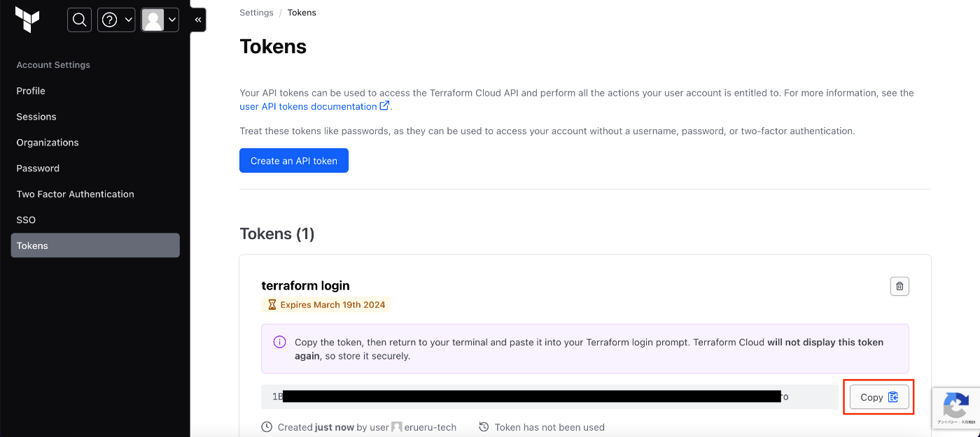Click the erueru-tech user avatar
This screenshot has width=980, height=437.
click(397, 427)
